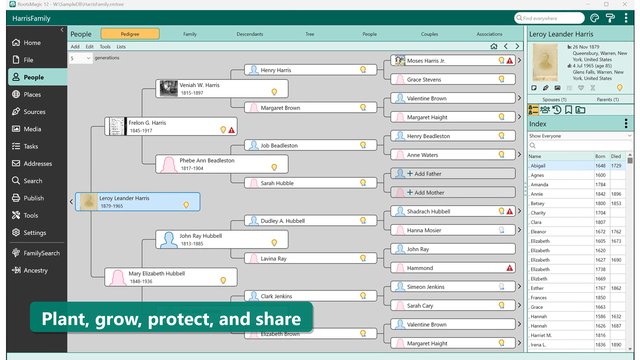Select the Index view icon in side panel

click(x=533, y=109)
